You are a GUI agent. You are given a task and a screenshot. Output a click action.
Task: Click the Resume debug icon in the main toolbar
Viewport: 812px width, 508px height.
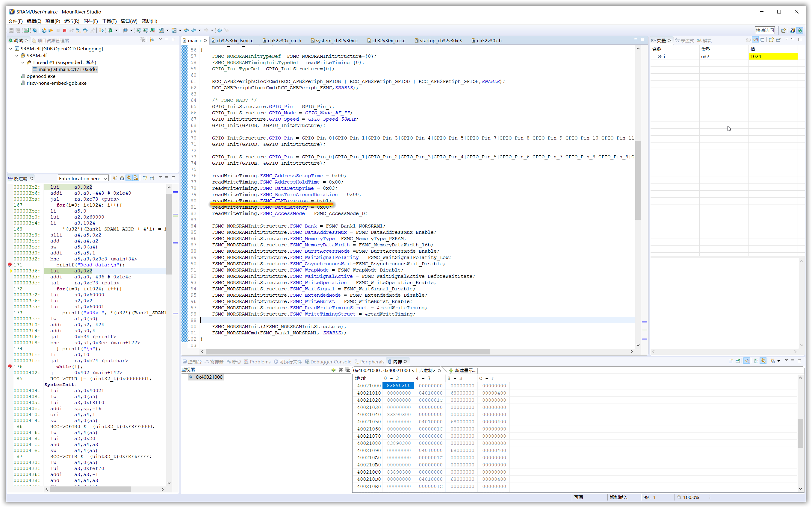click(x=51, y=30)
